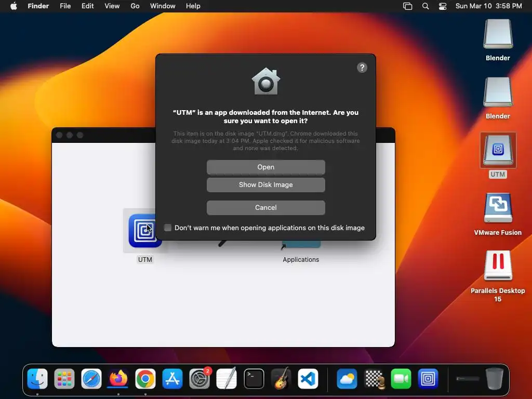Open the Finder menu in the menu bar

click(38, 6)
